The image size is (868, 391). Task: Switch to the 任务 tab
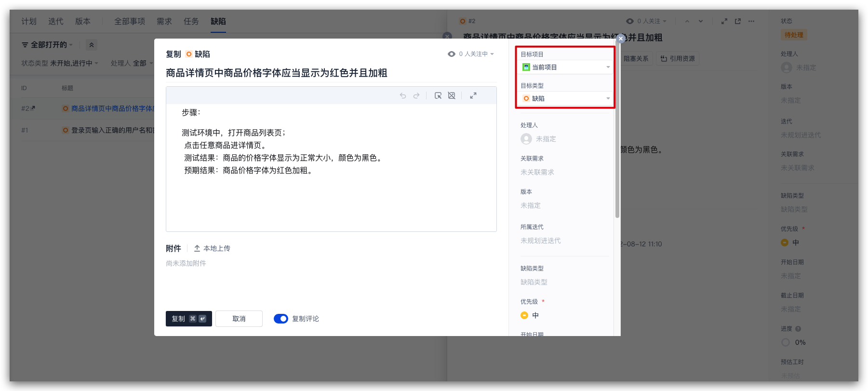[x=191, y=21]
